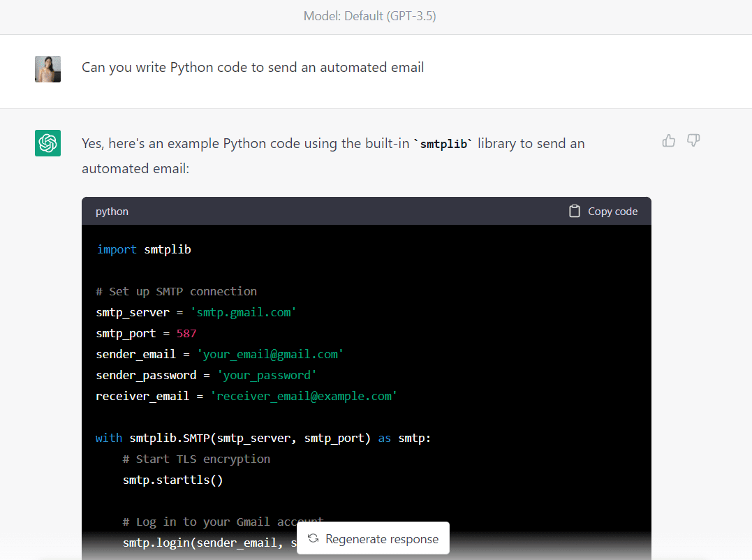
Task: Click the 'with smtplib.SMTP' code line
Action: 263,439
